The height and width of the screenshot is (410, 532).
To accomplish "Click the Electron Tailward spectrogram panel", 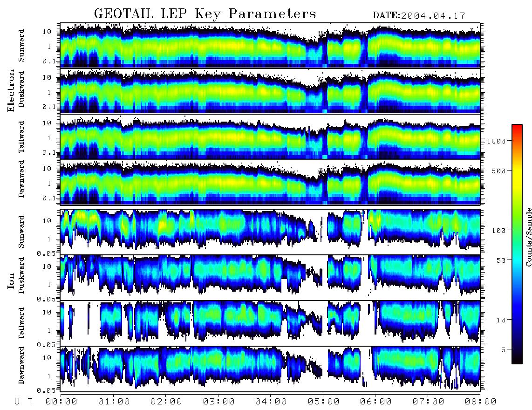I will [x=270, y=137].
